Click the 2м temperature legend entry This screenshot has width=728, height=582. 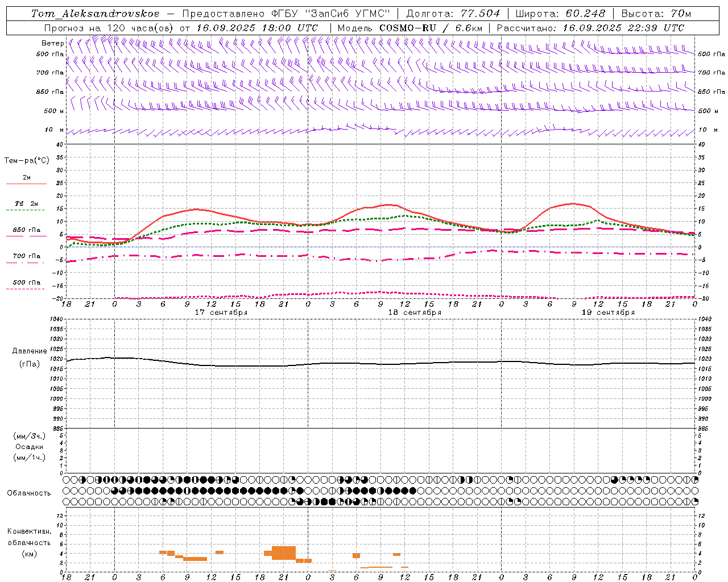pyautogui.click(x=27, y=177)
